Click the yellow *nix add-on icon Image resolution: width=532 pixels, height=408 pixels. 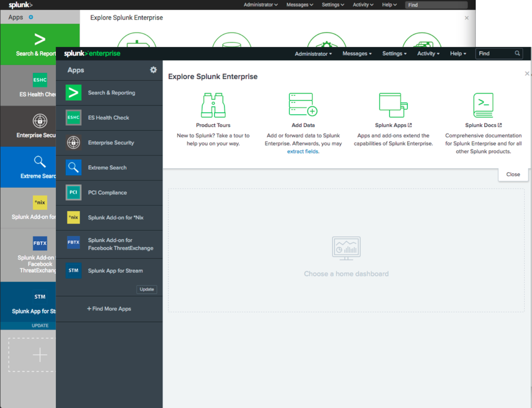(x=74, y=217)
